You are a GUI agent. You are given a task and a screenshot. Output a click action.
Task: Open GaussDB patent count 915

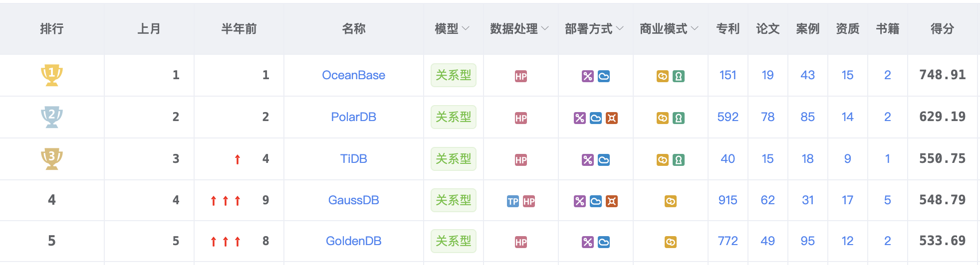(x=728, y=200)
